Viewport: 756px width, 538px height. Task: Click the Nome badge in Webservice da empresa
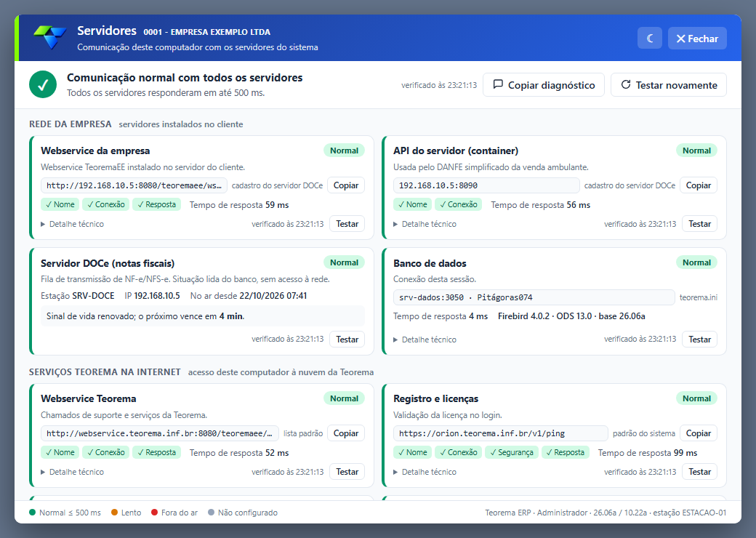click(60, 204)
